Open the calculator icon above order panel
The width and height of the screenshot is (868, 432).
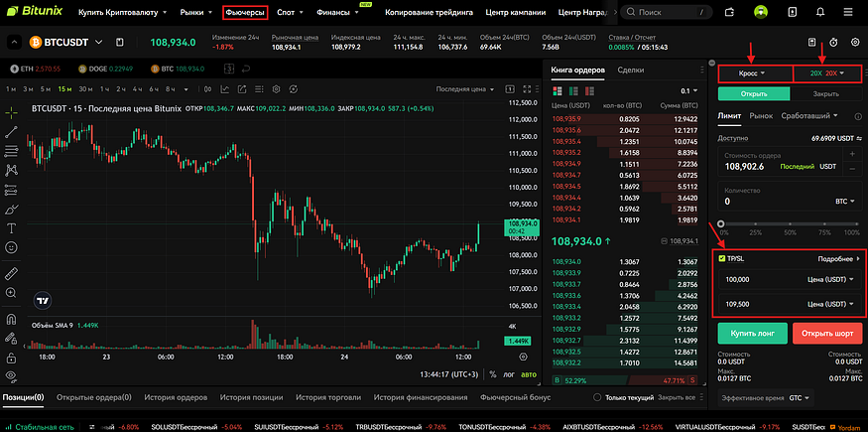tap(811, 43)
